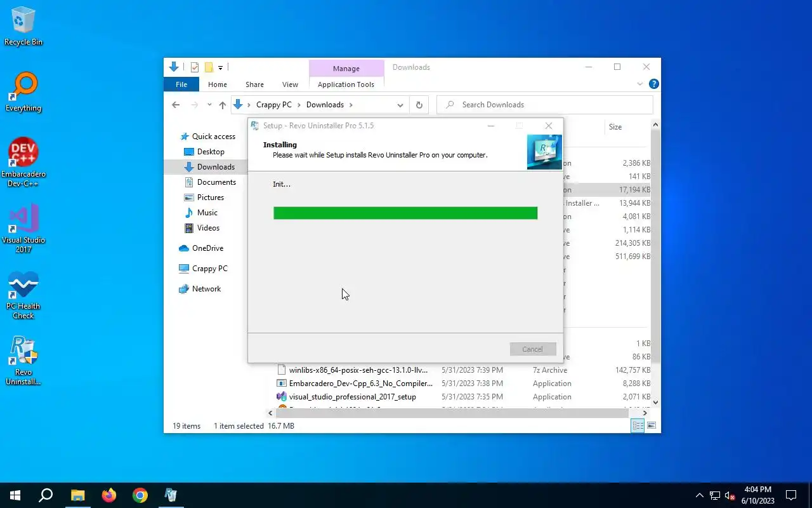Screen dimensions: 812x508
Task: Click the Downloads address path text
Action: tap(325, 105)
